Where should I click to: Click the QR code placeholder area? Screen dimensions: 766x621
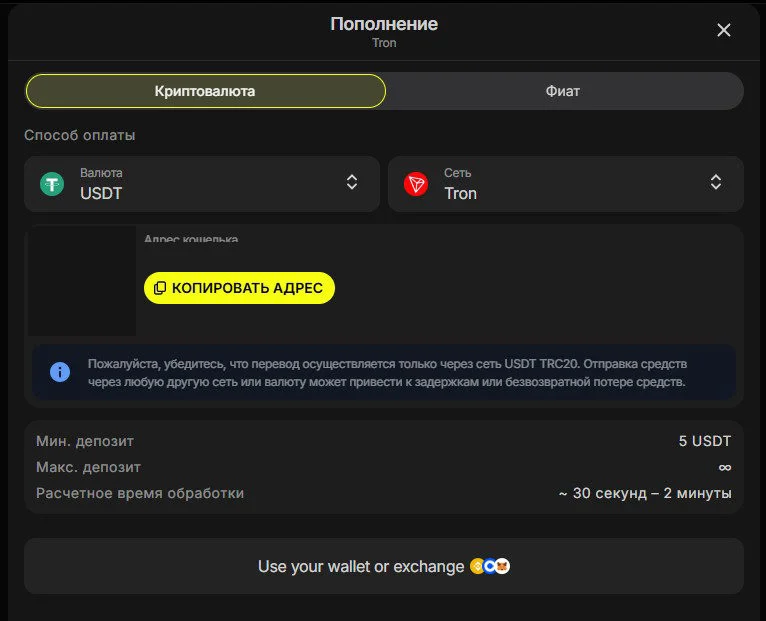pyautogui.click(x=82, y=280)
